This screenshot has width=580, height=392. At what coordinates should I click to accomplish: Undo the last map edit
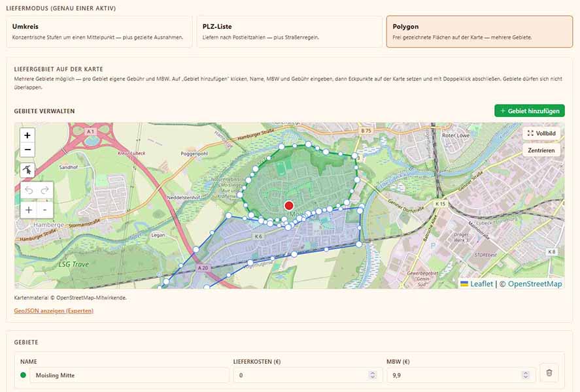click(x=29, y=190)
